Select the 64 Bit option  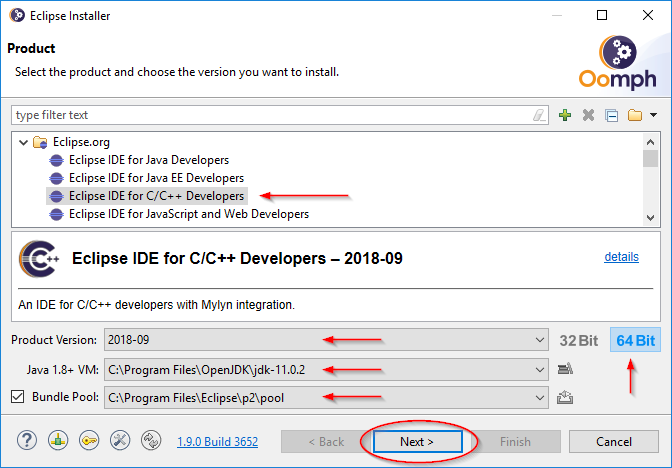pyautogui.click(x=635, y=341)
